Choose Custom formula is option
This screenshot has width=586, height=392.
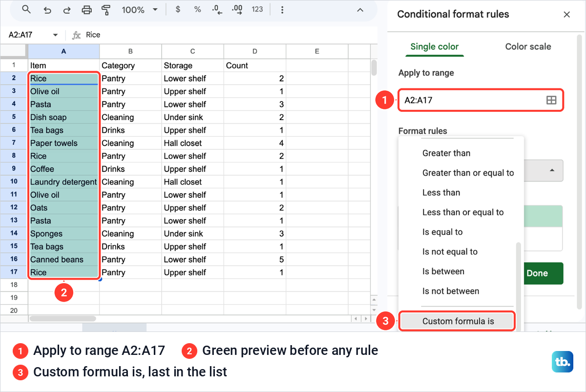[457, 321]
